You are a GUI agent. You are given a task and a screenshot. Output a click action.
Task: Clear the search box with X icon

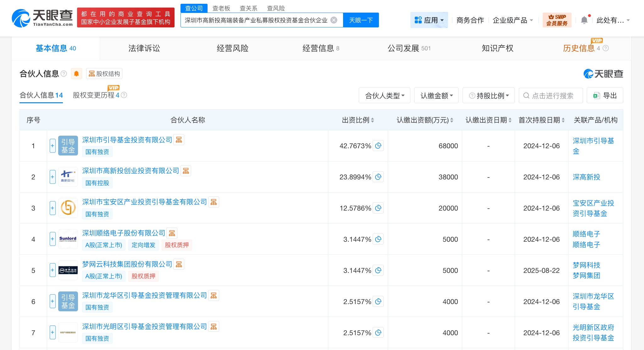click(x=334, y=20)
